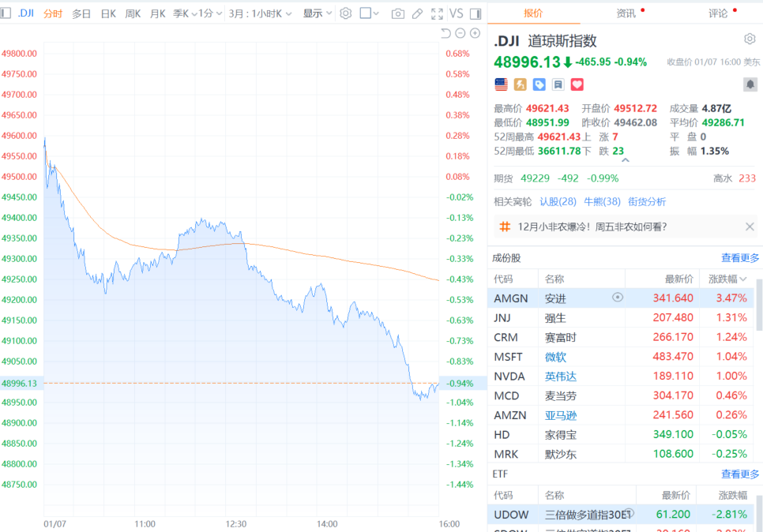Viewport: 763px width, 532px height.
Task: Select the drawing pencil tool
Action: [x=418, y=13]
